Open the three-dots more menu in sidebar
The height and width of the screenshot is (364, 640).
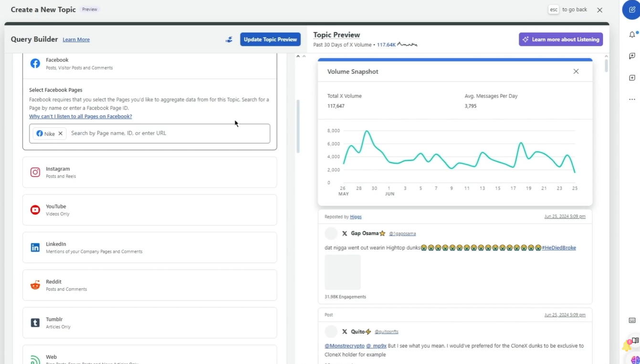point(632,99)
